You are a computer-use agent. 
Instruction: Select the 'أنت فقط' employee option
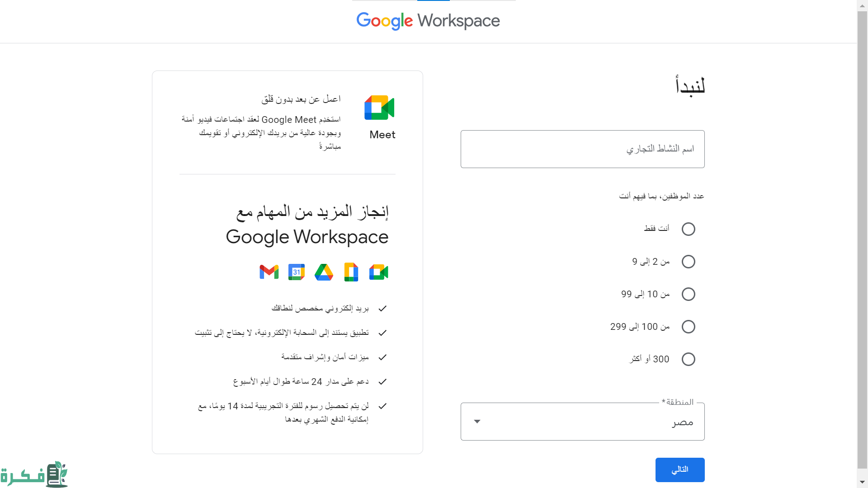[x=688, y=229]
